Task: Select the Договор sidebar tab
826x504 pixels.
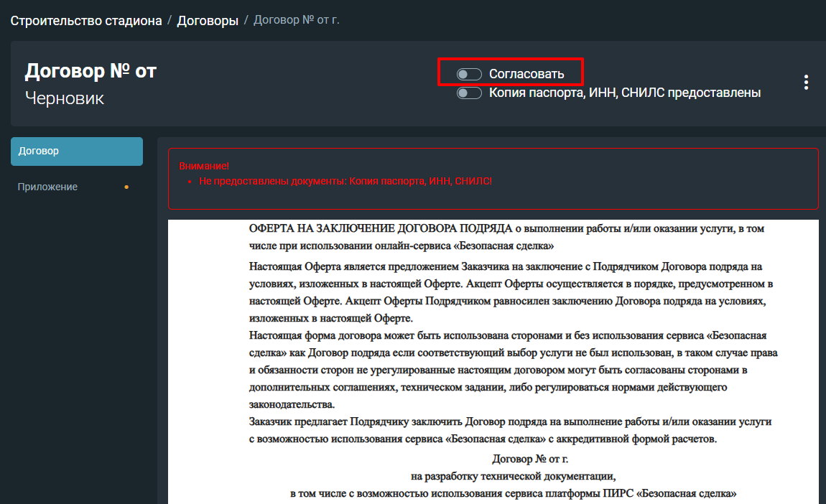Action: click(77, 151)
